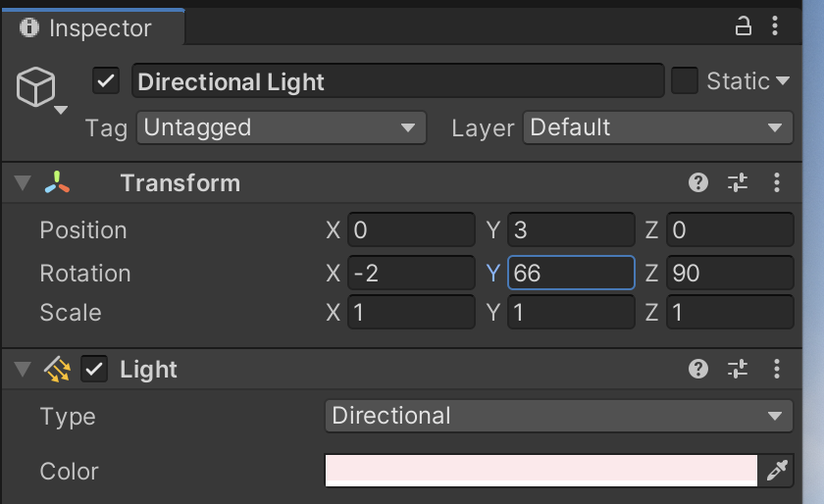This screenshot has width=824, height=504.
Task: Toggle the Directional Light active checkbox
Action: coord(106,80)
